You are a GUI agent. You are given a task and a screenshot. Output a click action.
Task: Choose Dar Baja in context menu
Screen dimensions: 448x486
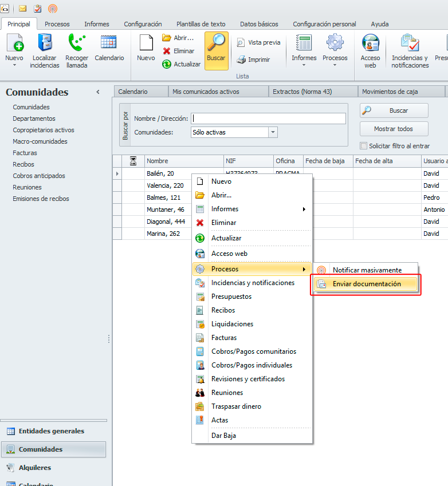[252, 436]
